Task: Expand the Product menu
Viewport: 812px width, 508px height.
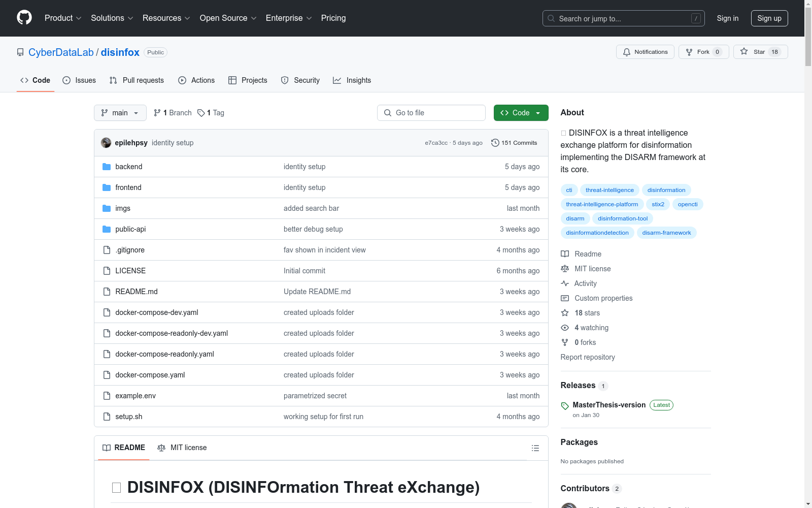Action: [63, 18]
